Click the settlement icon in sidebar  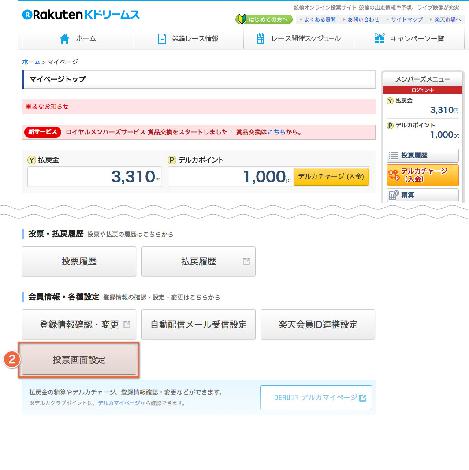tap(394, 195)
